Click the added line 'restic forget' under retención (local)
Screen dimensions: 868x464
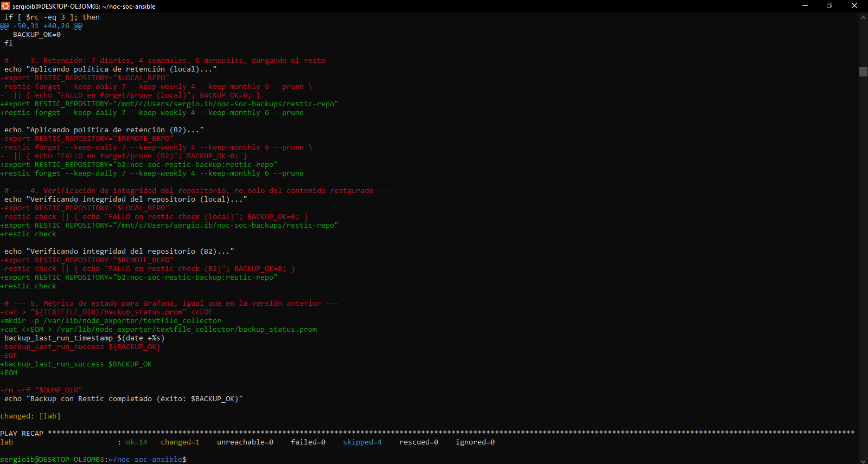(x=152, y=113)
